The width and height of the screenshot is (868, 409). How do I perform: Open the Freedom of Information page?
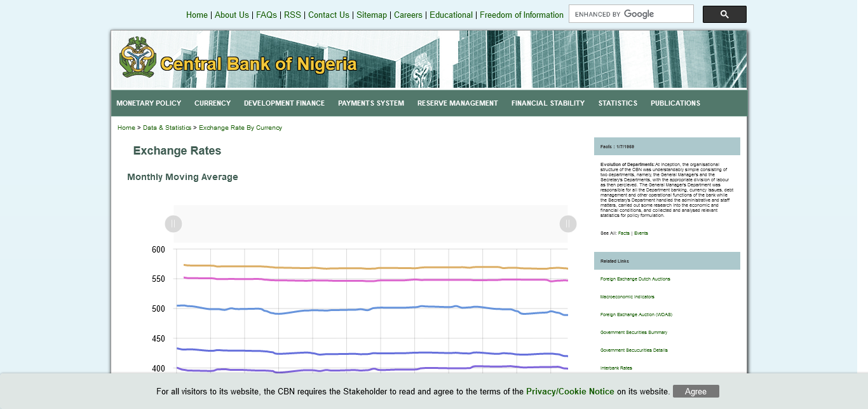pyautogui.click(x=521, y=15)
